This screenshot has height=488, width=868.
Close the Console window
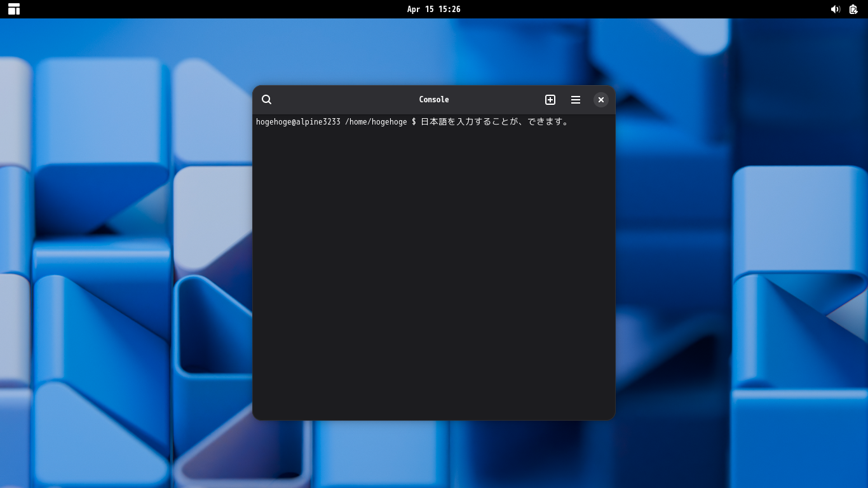601,100
